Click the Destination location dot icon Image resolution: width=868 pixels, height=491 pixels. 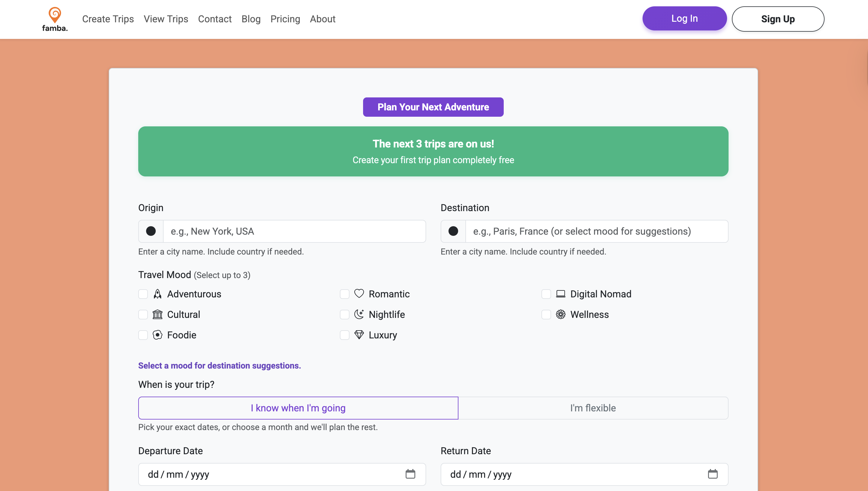point(453,231)
